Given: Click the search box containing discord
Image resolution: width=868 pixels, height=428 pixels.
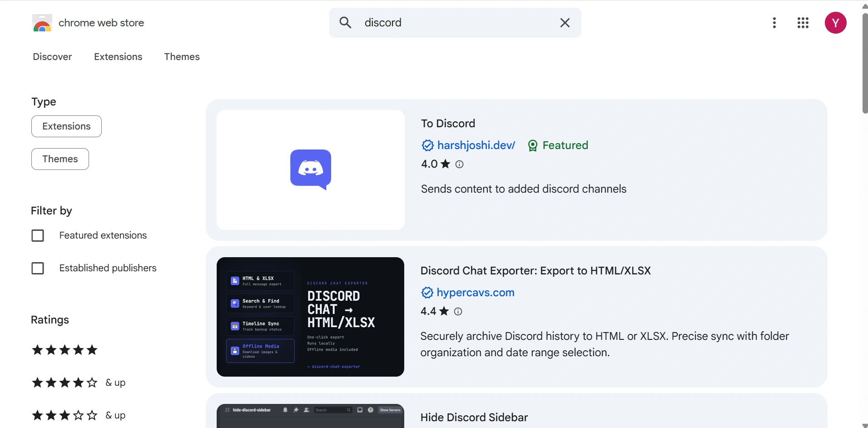Looking at the screenshot, I should [455, 23].
